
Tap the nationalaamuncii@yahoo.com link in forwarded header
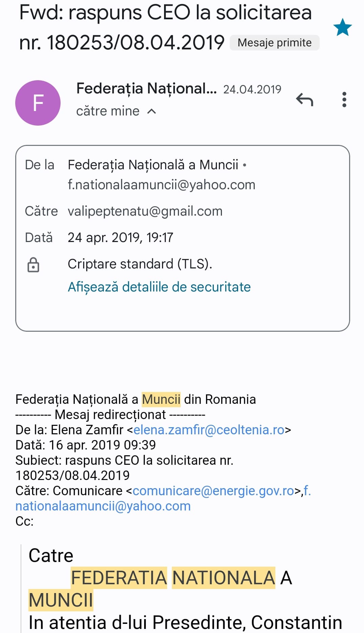[103, 506]
